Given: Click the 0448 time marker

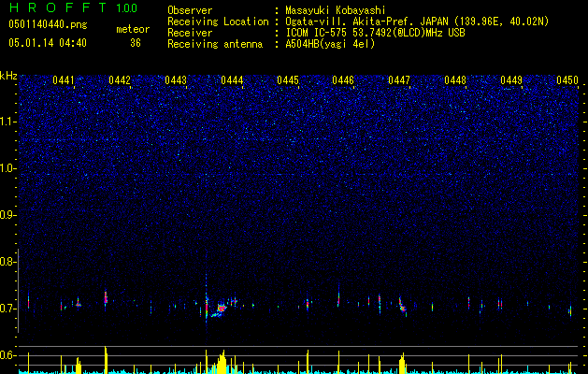Looking at the screenshot, I should coord(455,80).
